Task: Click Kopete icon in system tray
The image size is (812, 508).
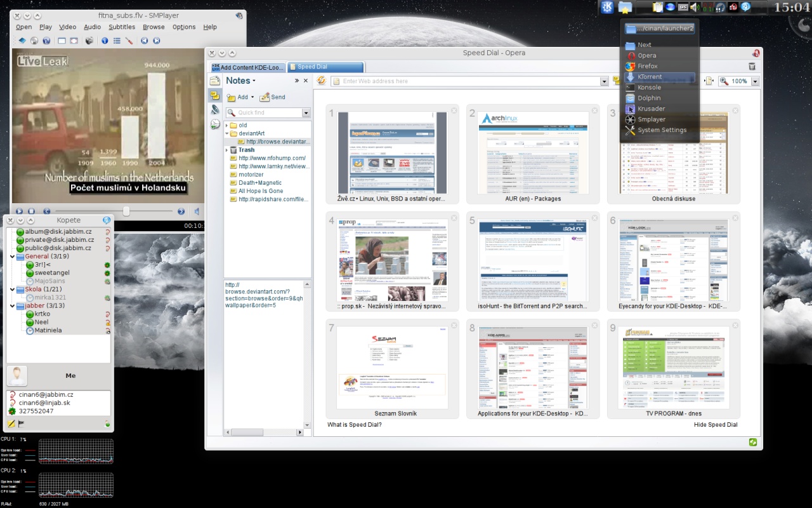Action: click(745, 7)
